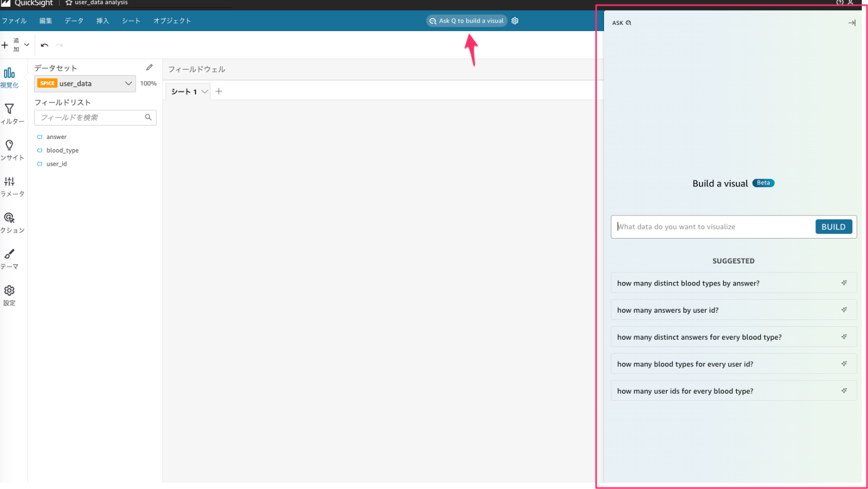
Task: Click the gear icon next to Ask Q
Action: (514, 20)
